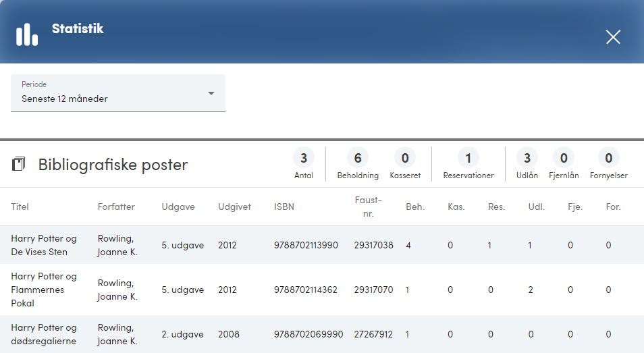Sort by the Forfatter column header

pyautogui.click(x=116, y=207)
